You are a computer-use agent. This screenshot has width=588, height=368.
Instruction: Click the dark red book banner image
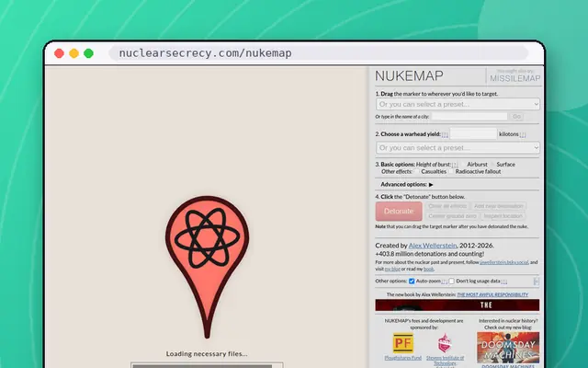click(458, 305)
